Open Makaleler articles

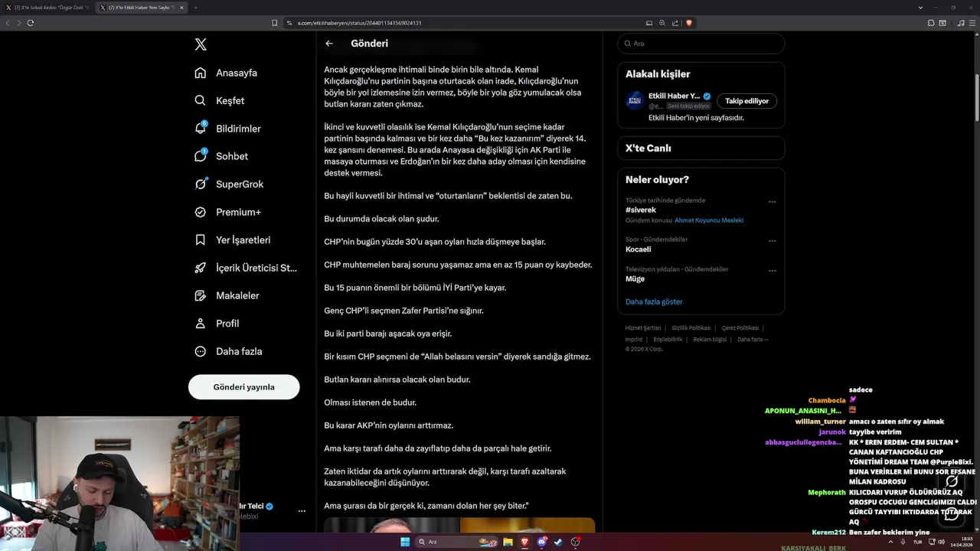click(x=227, y=295)
